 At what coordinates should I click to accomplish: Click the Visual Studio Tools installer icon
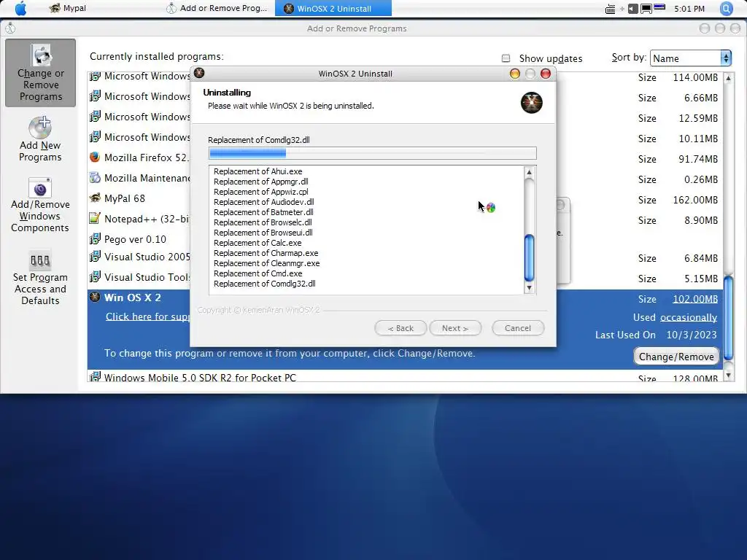click(x=95, y=276)
